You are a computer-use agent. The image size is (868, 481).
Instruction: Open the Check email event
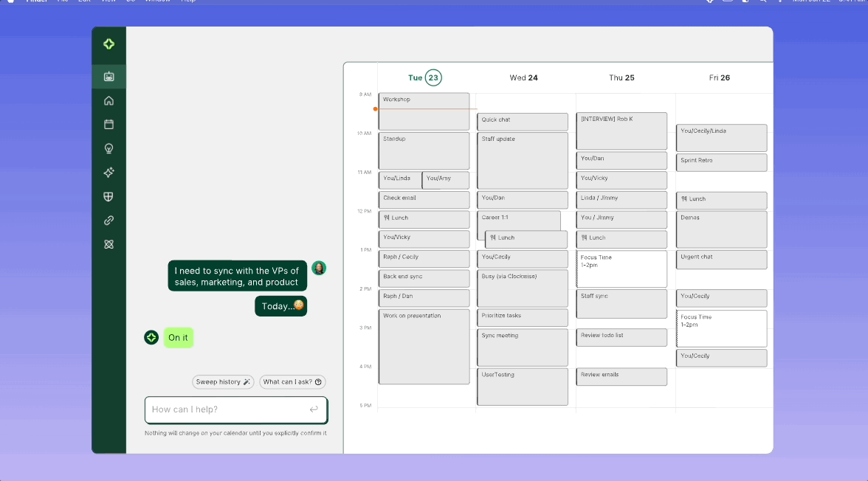[x=424, y=200]
